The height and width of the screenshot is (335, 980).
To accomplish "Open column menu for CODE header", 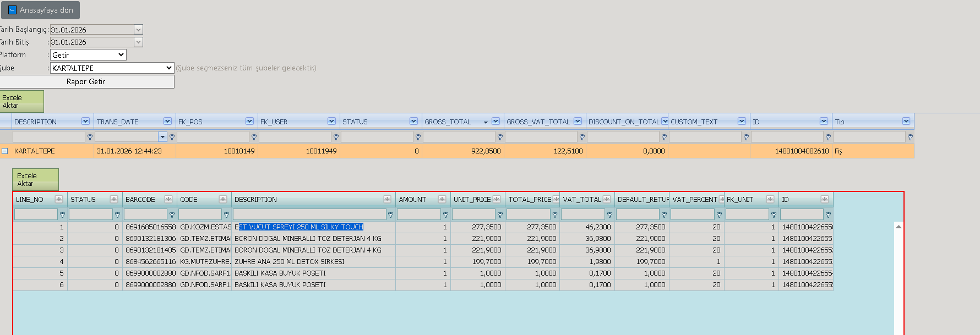I will pos(223,199).
